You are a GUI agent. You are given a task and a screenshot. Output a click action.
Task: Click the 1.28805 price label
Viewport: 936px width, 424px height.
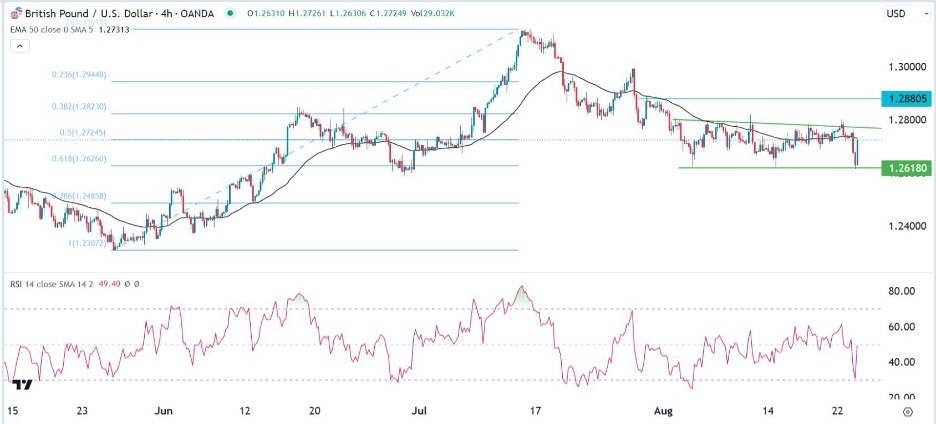[x=904, y=99]
